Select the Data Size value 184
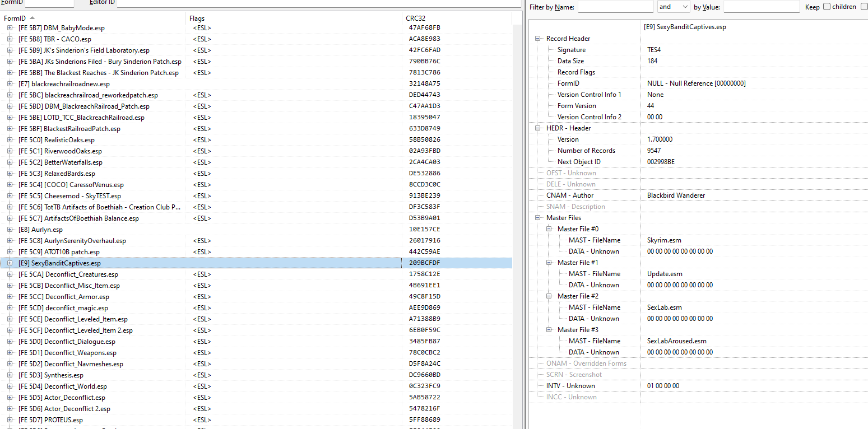The width and height of the screenshot is (868, 429). (652, 61)
